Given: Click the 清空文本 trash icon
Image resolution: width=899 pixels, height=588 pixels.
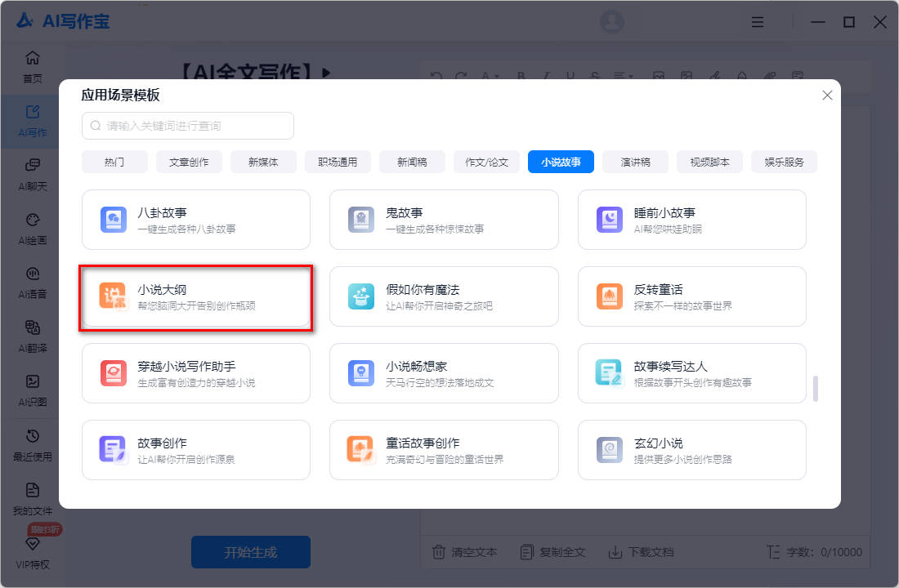Looking at the screenshot, I should [439, 552].
